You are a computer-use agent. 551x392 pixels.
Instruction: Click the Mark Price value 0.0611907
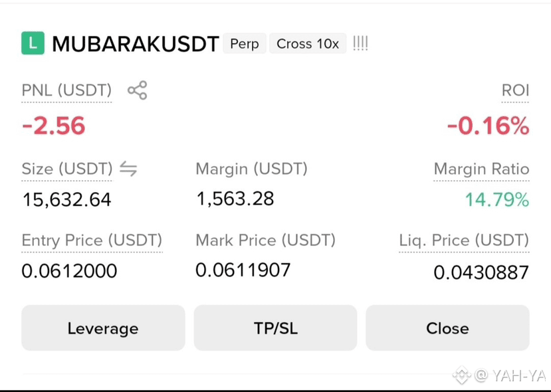click(x=243, y=270)
